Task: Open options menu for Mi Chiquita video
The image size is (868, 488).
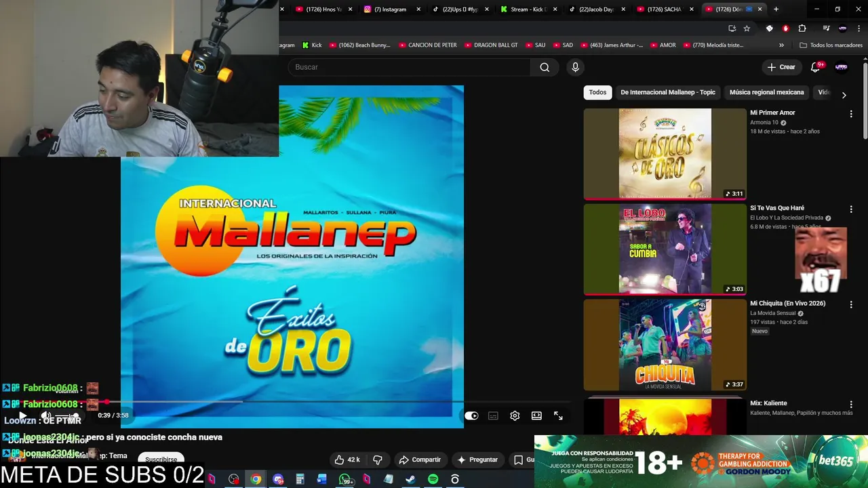Action: pyautogui.click(x=851, y=305)
